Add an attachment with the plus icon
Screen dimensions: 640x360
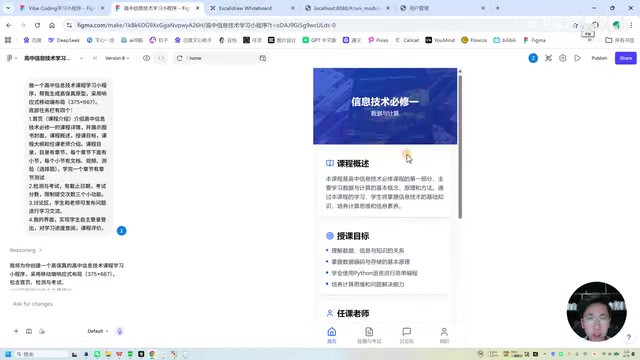[16, 331]
